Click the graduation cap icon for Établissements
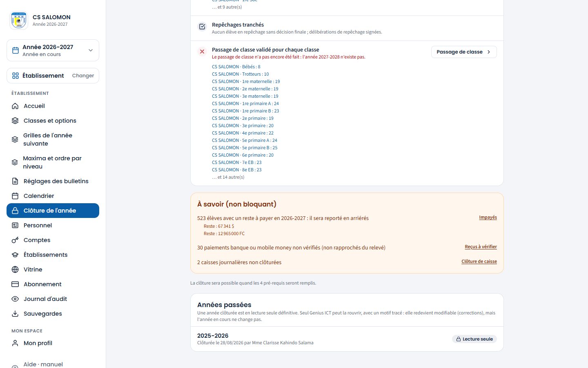This screenshot has height=368, width=588. tap(15, 255)
